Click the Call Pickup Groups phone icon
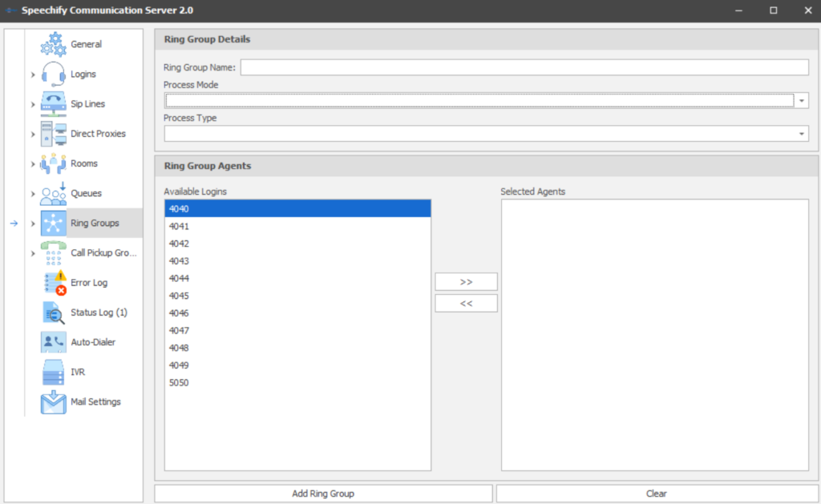Screen dimensions: 821x504 [54, 253]
